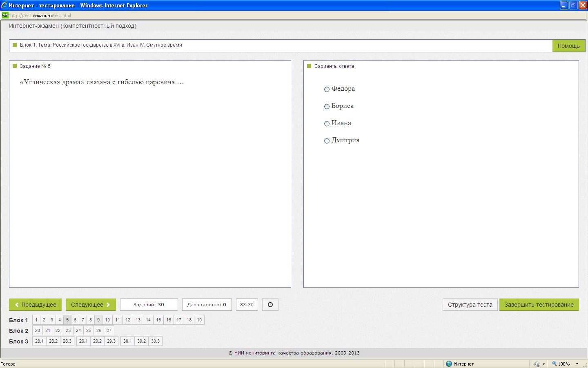Click the magnifier zoom icon in status bar

click(x=555, y=364)
